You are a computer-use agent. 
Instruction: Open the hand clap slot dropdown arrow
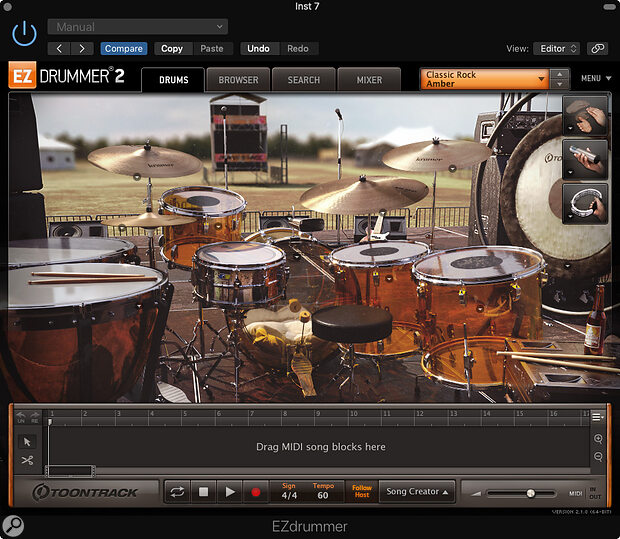point(570,128)
